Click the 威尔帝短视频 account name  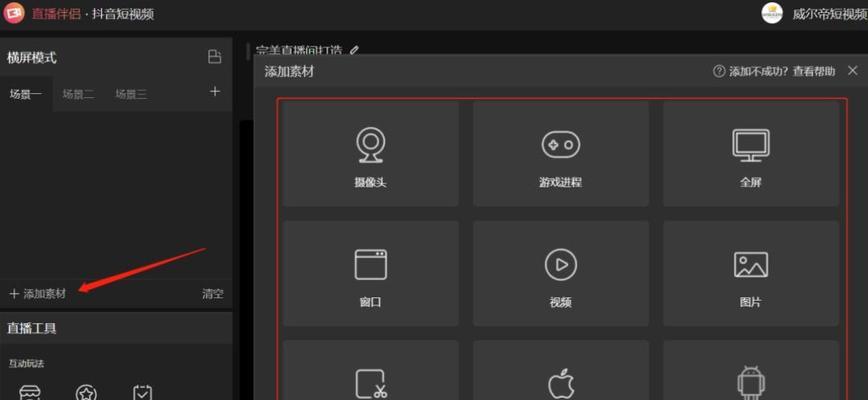pos(830,14)
